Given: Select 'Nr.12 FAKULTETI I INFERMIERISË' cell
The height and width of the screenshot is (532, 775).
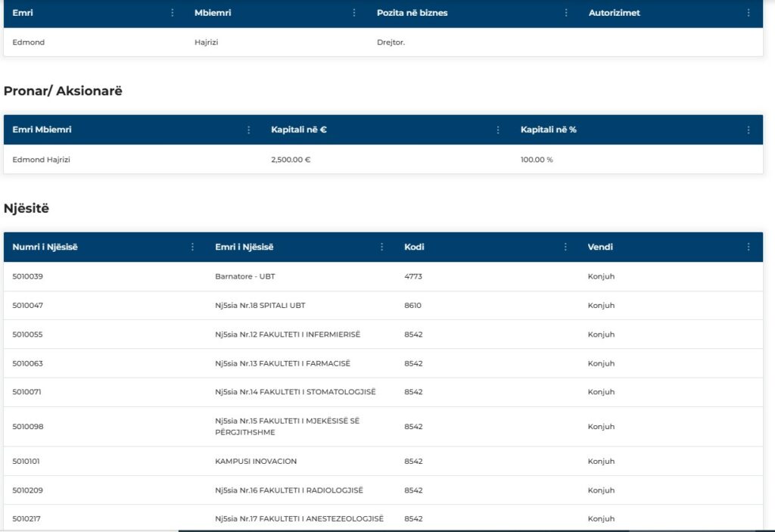Looking at the screenshot, I should click(288, 334).
